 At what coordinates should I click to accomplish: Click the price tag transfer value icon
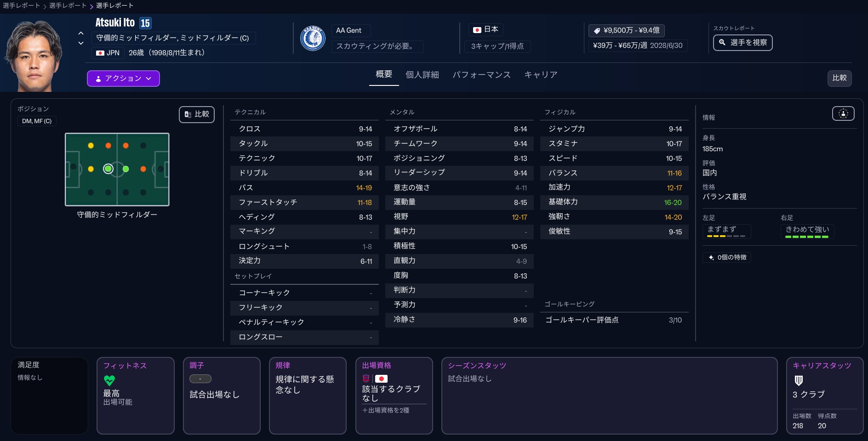pyautogui.click(x=597, y=31)
